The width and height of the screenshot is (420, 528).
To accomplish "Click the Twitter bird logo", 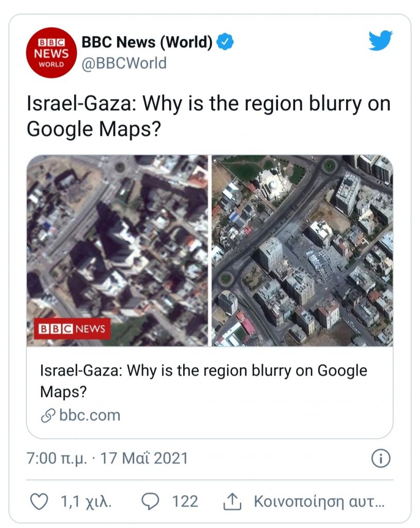I will (x=380, y=41).
